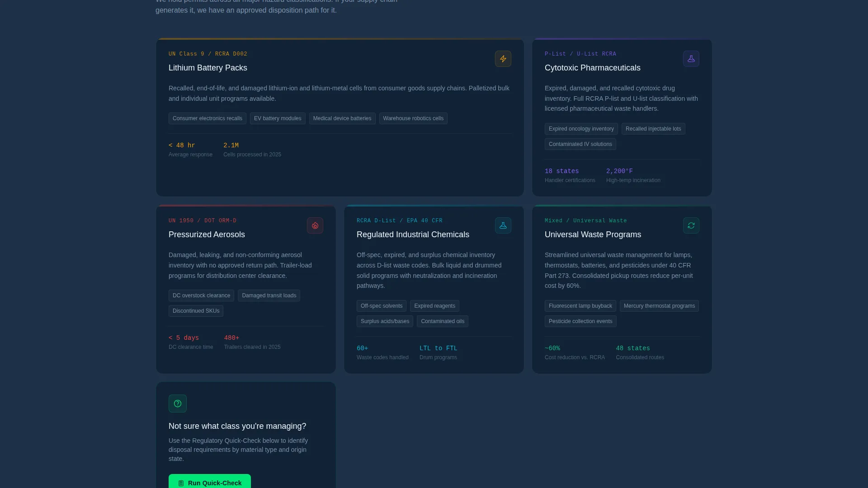Choose the Recalled injectable lots tag
This screenshot has width=868, height=488.
[x=653, y=129]
